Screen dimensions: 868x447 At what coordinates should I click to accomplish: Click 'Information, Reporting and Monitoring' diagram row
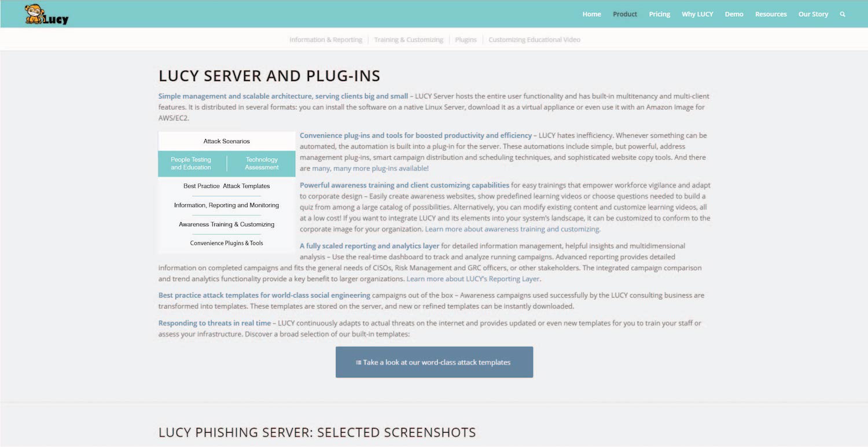click(x=227, y=205)
